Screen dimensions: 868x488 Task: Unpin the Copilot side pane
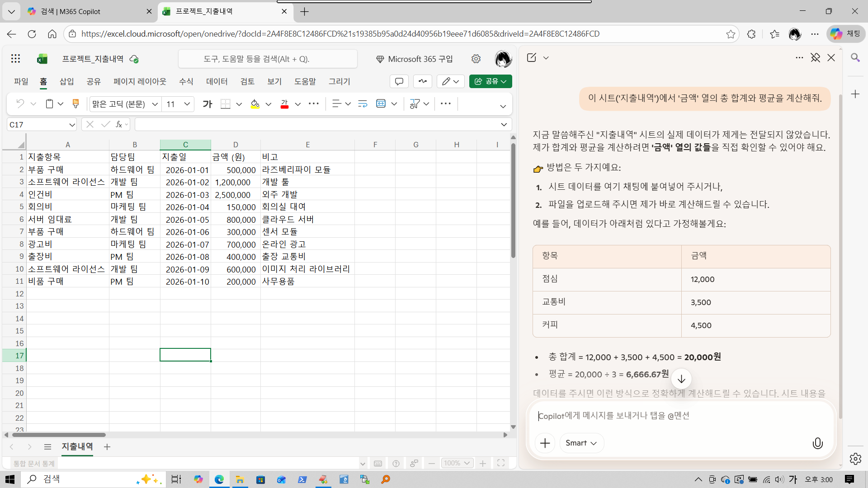(815, 57)
